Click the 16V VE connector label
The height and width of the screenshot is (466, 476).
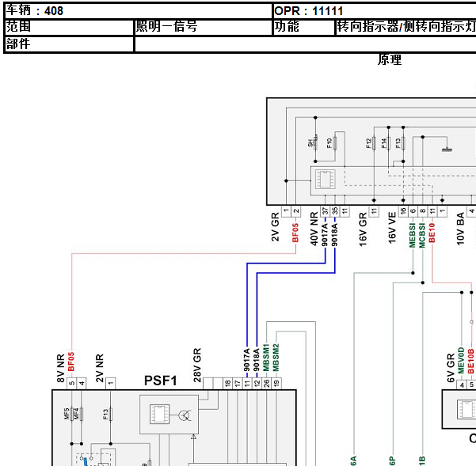pyautogui.click(x=392, y=228)
